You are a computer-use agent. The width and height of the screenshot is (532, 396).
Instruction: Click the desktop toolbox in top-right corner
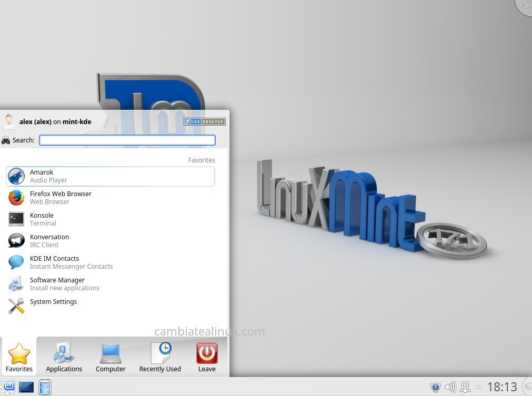pos(525,6)
